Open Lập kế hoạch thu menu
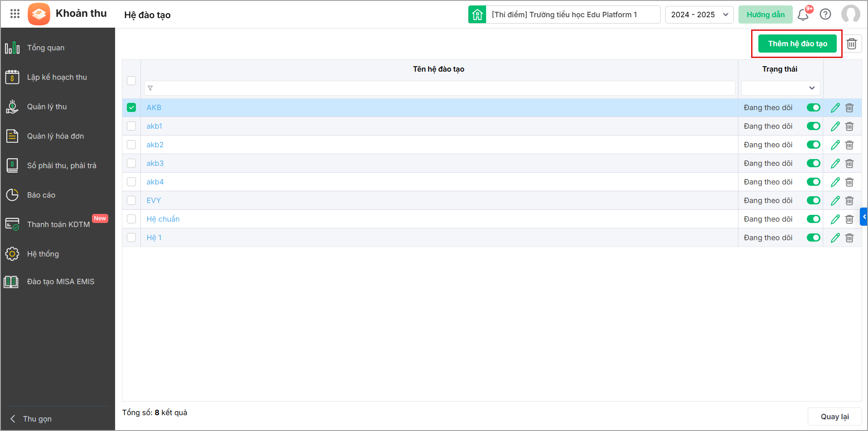Viewport: 868px width, 431px height. click(58, 77)
